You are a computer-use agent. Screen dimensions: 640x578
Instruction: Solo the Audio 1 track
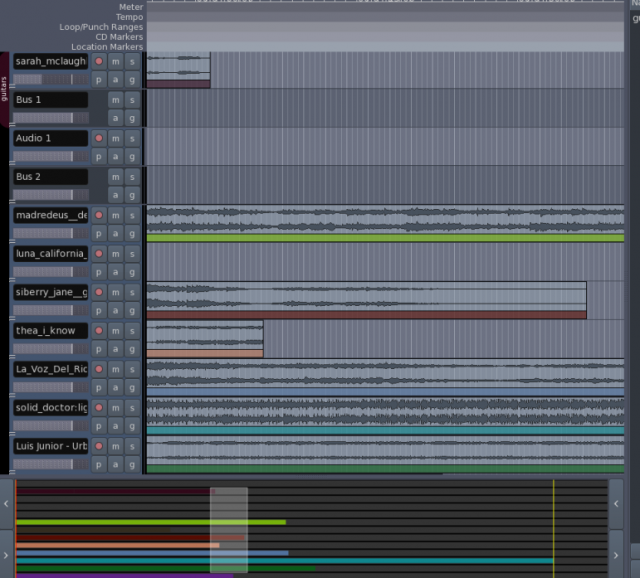[x=132, y=138]
